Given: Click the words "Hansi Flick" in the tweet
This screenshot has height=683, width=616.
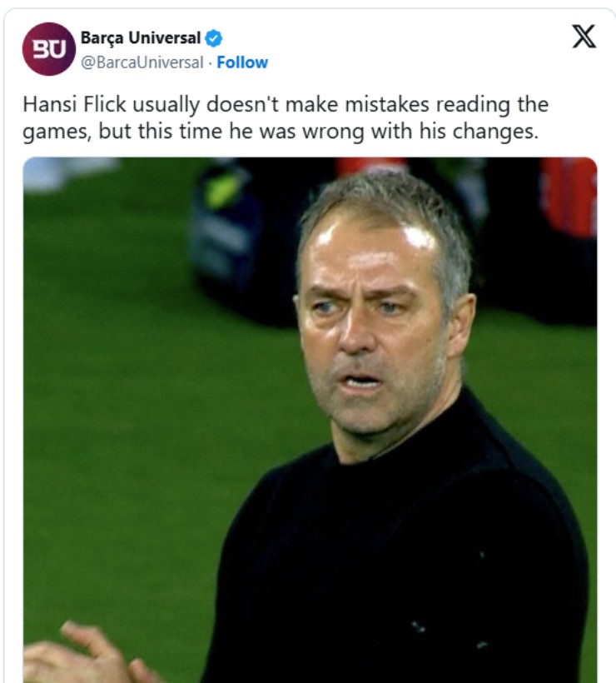Looking at the screenshot, I should pos(74,105).
